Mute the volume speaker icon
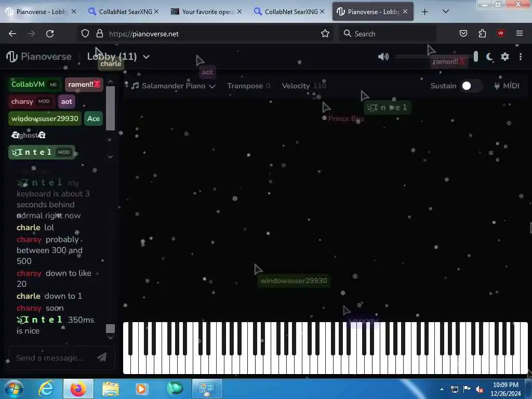Image resolution: width=532 pixels, height=399 pixels. coord(383,57)
